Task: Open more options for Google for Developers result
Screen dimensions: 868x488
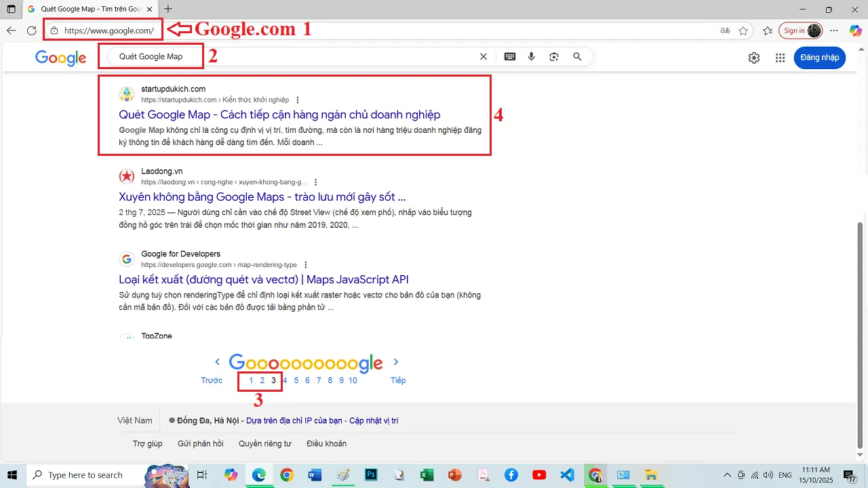Action: (306, 264)
